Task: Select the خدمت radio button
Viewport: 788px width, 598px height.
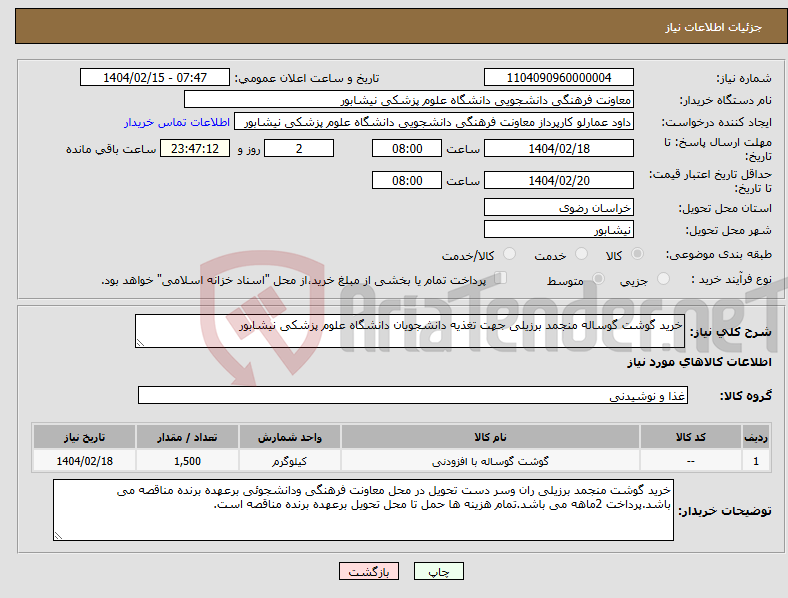Action: tap(581, 254)
